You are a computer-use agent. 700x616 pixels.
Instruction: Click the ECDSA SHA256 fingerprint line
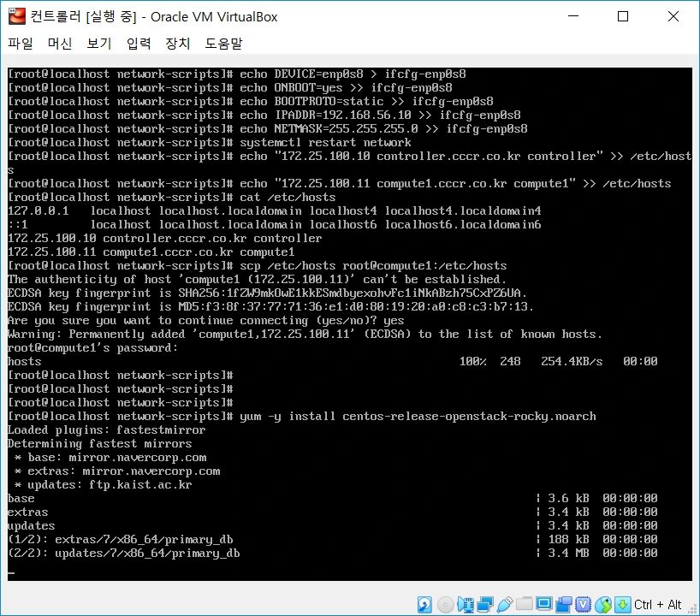267,293
